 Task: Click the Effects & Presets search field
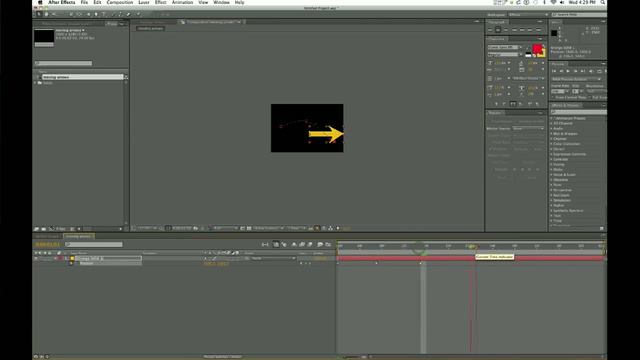(579, 112)
